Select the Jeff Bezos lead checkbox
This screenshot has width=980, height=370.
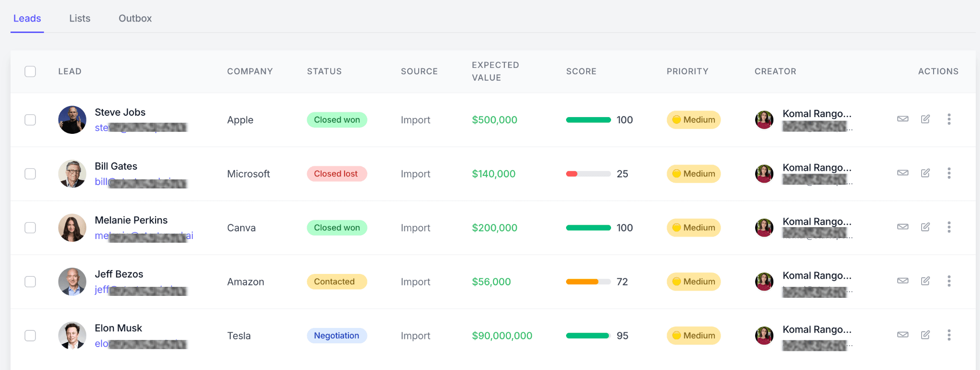point(30,282)
